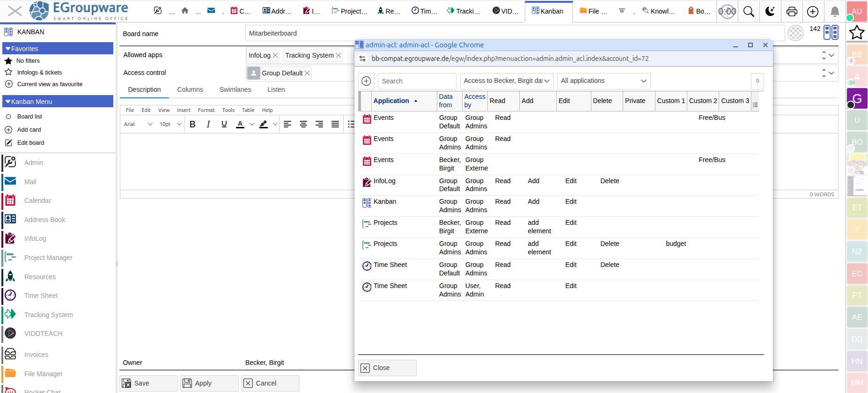Open the Arial font family dropdown
Screen dimensions: 868x393
[138, 124]
